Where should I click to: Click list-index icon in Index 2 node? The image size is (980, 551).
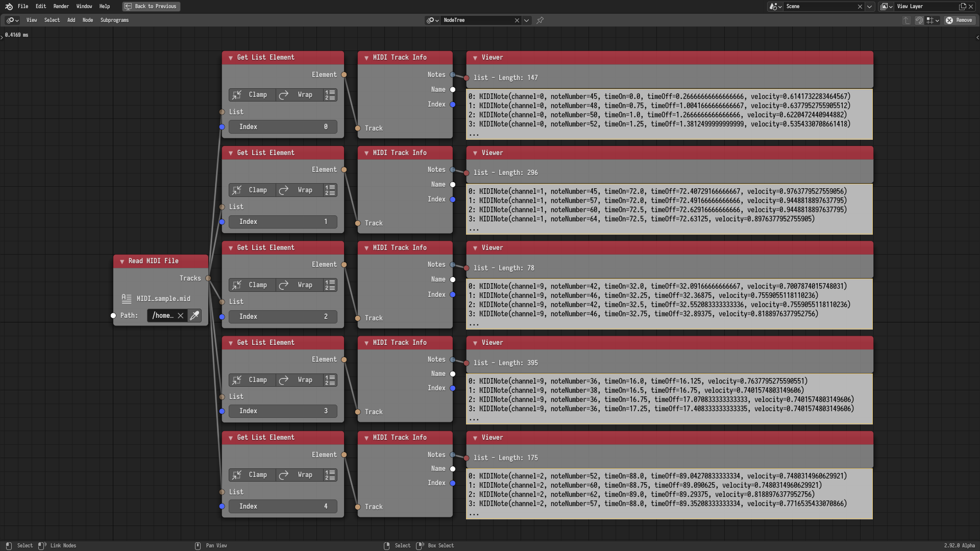click(x=330, y=285)
